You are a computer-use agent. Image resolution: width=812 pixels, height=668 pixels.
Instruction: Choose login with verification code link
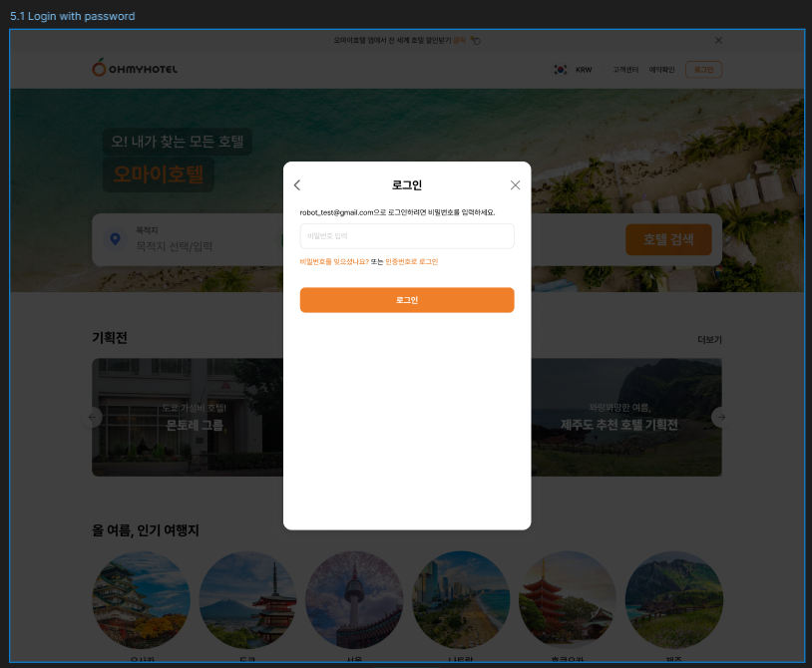[x=412, y=262]
